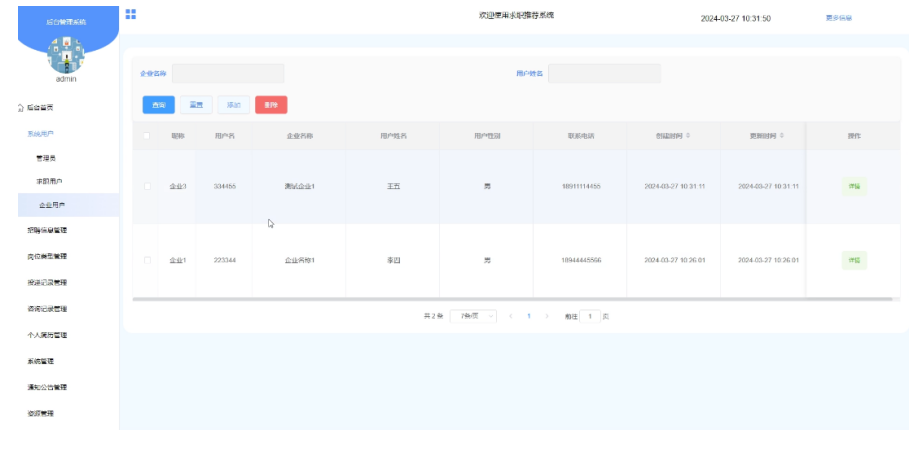Click the admin avatar picture
Screen dimensions: 919x449
tap(66, 55)
